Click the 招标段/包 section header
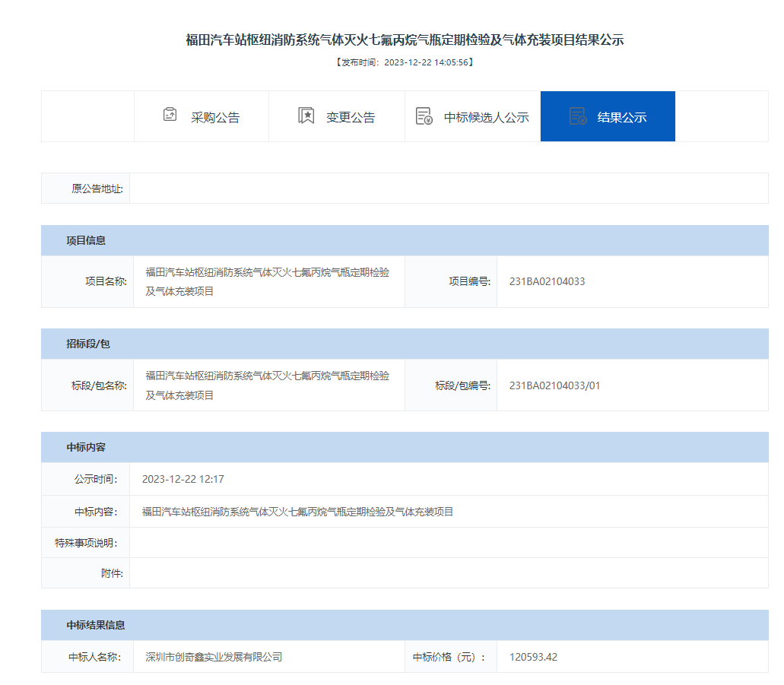 pos(405,344)
